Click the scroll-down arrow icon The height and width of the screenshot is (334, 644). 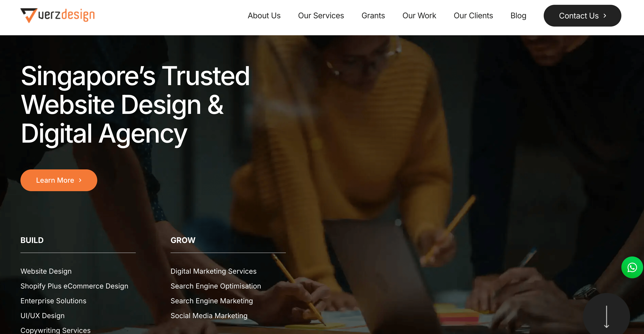(606, 317)
